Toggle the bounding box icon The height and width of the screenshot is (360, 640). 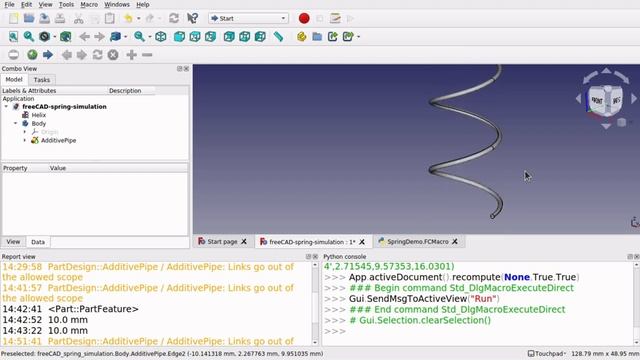click(65, 37)
